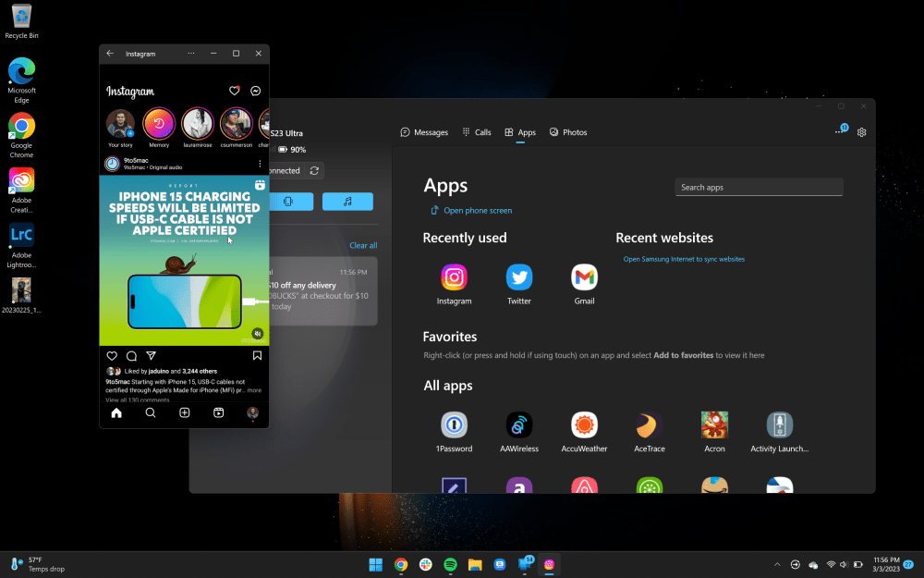Open the Instagram window's three-dot menu
This screenshot has width=924, height=578.
click(x=191, y=54)
